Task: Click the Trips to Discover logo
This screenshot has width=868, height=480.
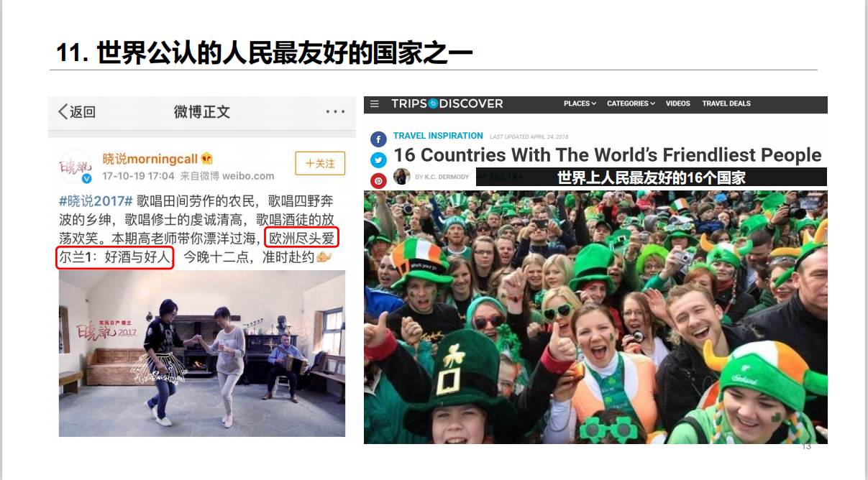Action: click(x=447, y=104)
